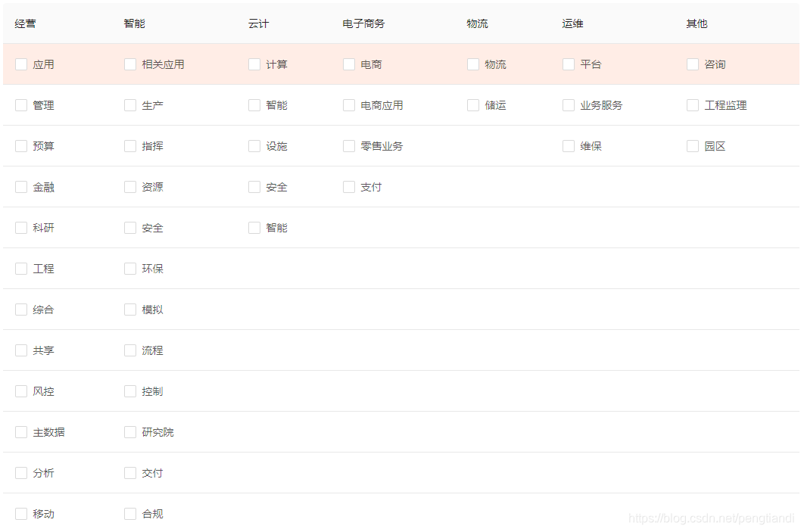This screenshot has height=532, width=801.
Task: Toggle the 环保 checkbox
Action: [130, 269]
